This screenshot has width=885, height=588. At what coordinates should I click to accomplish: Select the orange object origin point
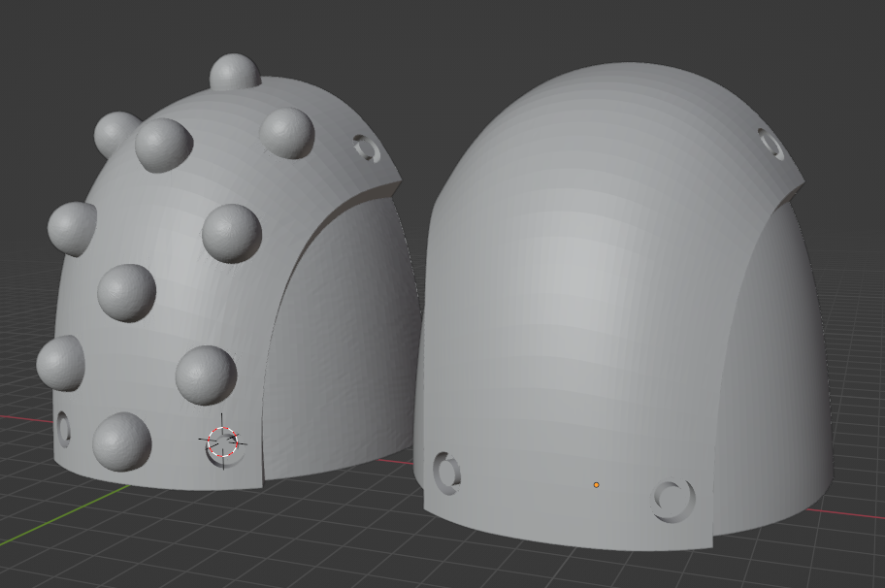596,482
